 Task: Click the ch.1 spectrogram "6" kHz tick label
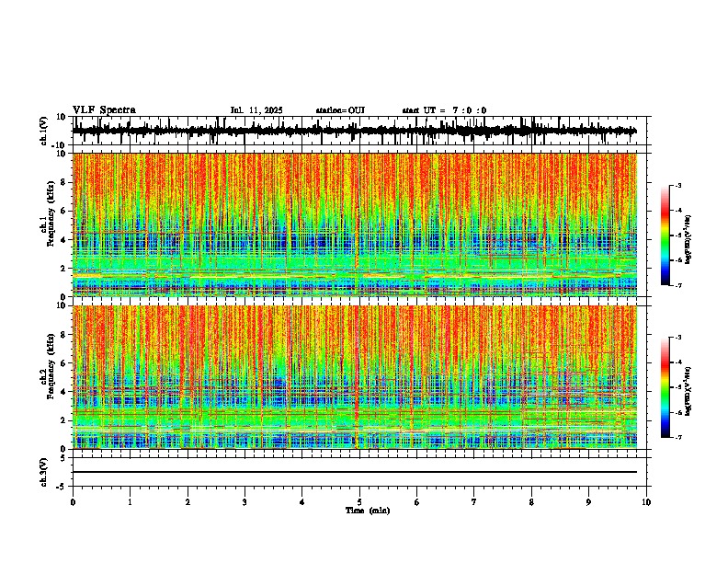click(x=65, y=211)
